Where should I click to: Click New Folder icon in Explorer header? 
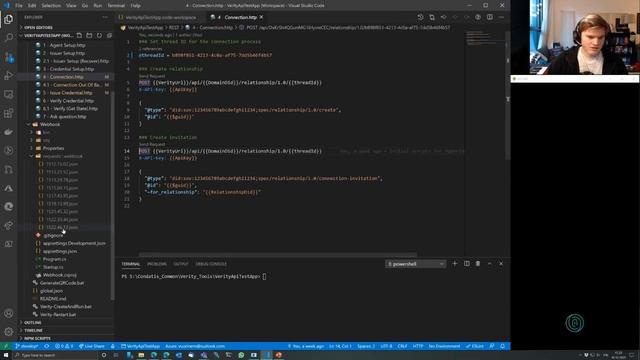pyautogui.click(x=89, y=36)
